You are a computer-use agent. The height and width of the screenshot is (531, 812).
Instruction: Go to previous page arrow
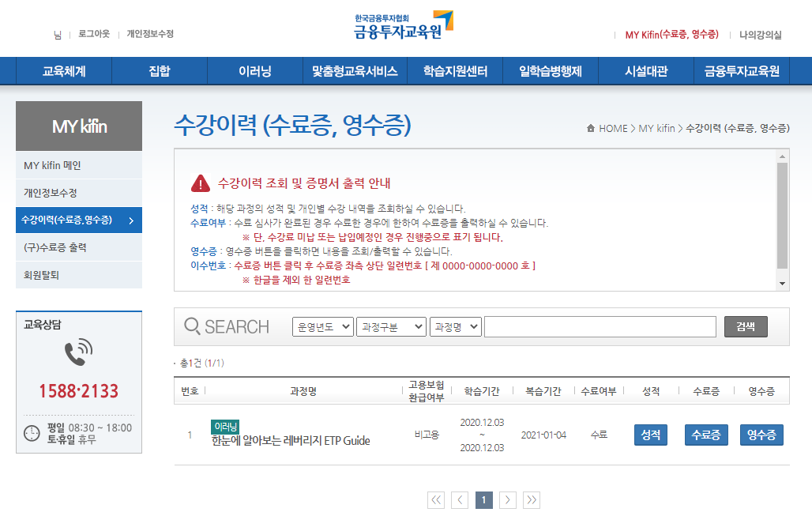tap(460, 500)
